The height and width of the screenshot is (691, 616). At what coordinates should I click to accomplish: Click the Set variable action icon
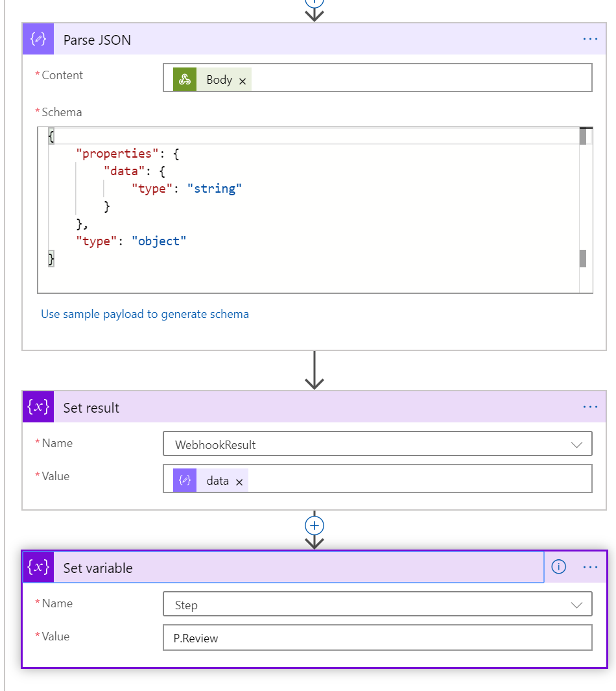pos(38,567)
